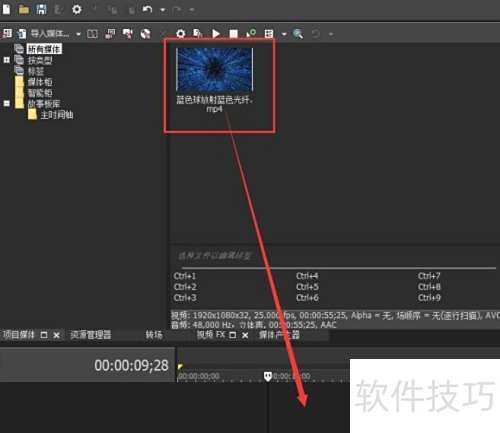Click the Ctrl+9 tag slot
The height and width of the screenshot is (433, 500).
[x=429, y=298]
